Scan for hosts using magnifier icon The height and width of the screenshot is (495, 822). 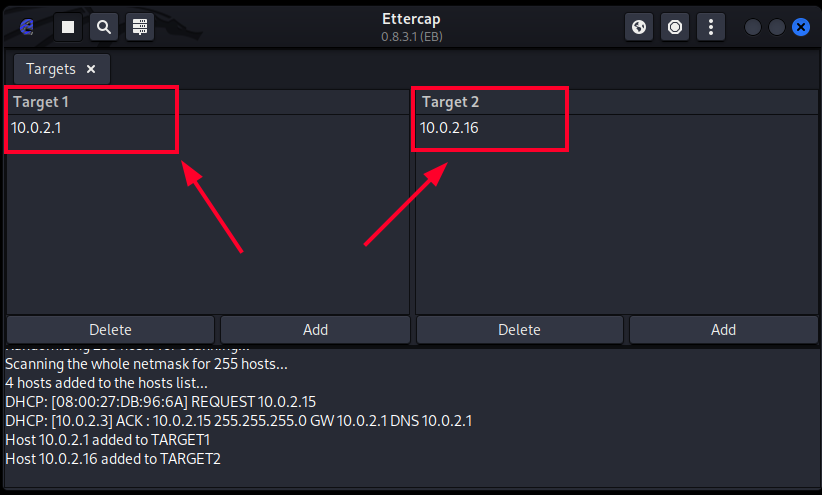coord(103,27)
